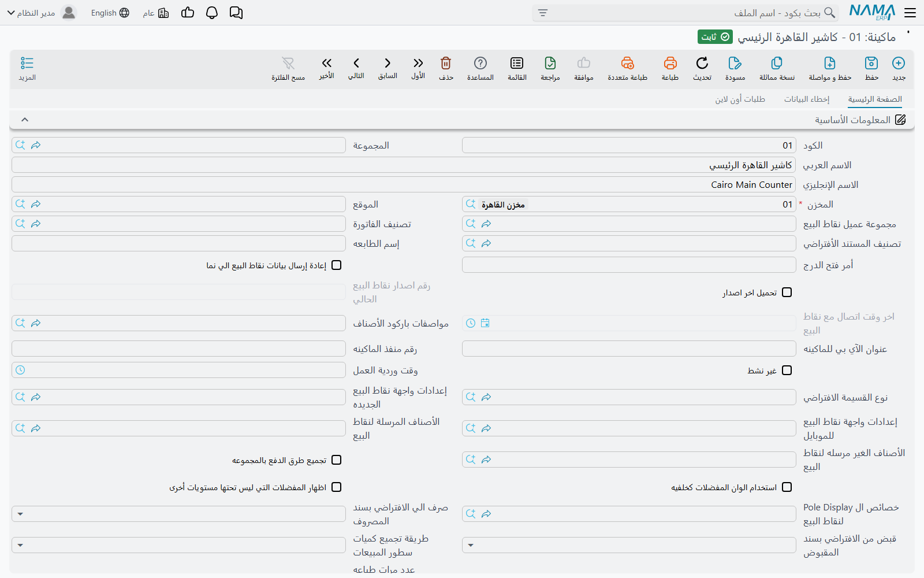Open linked record arrow in الموقع field
The height and width of the screenshot is (578, 924).
click(36, 204)
